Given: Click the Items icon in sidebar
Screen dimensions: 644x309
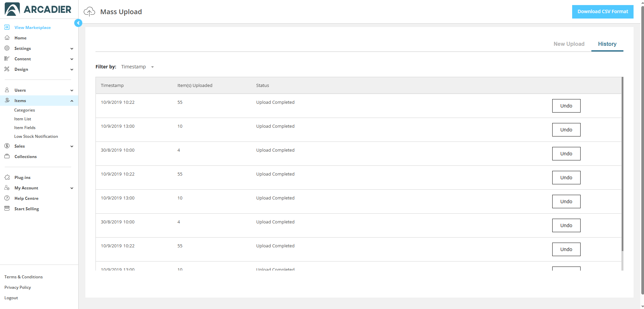Looking at the screenshot, I should (x=7, y=100).
